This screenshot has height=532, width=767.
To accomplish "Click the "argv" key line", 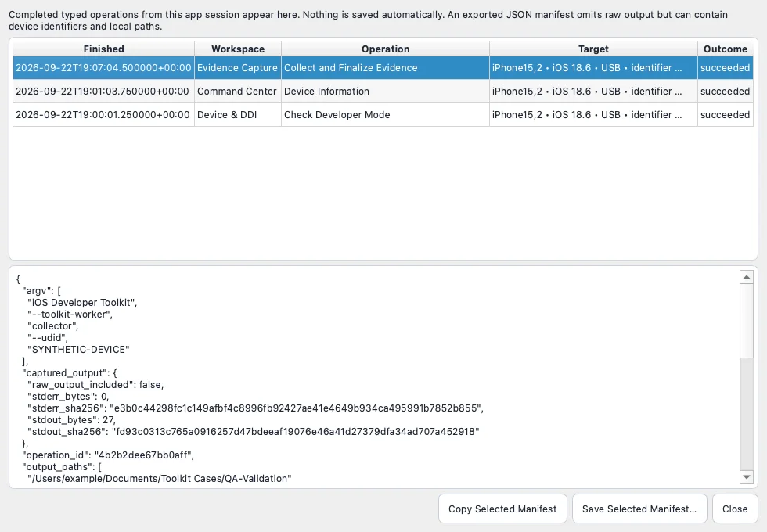I will [41, 290].
